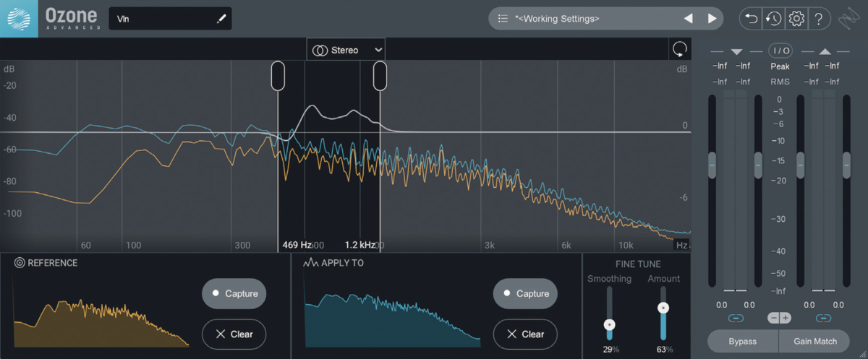
Task: Click the waveform icon beside APPLY TO
Action: 311,263
